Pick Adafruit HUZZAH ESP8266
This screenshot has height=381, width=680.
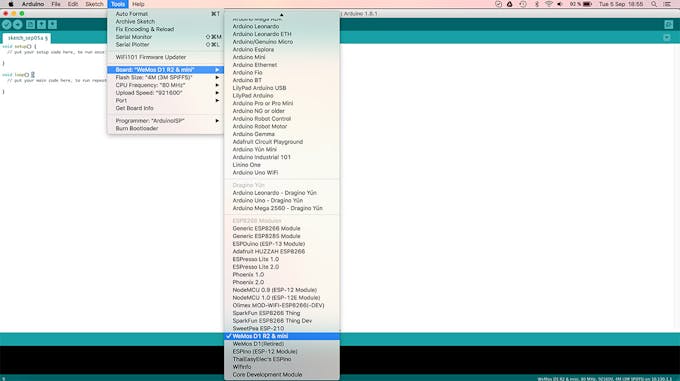click(282, 252)
